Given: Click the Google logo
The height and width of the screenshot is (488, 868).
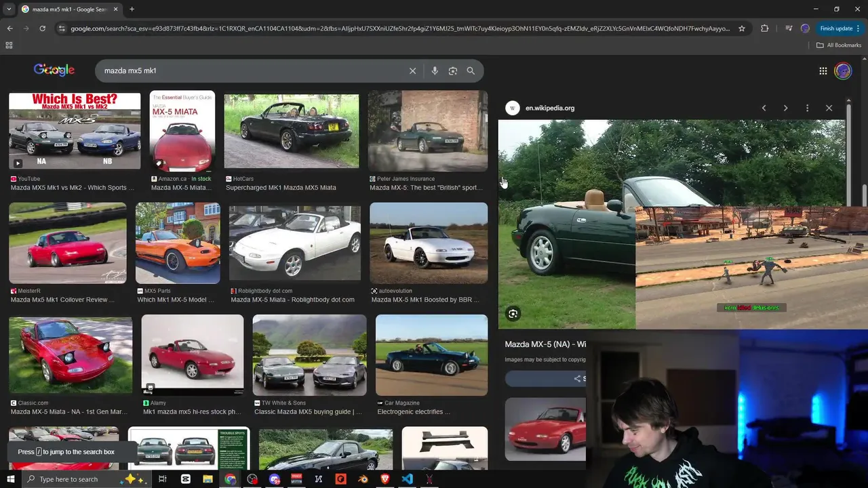Looking at the screenshot, I should point(54,70).
